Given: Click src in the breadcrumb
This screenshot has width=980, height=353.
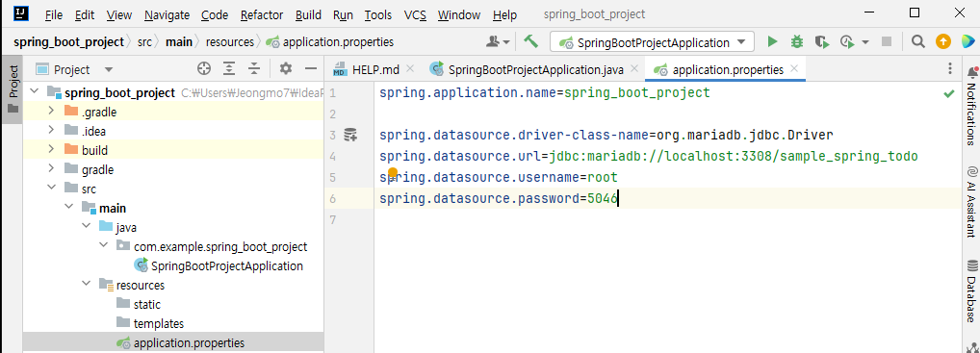Looking at the screenshot, I should [144, 42].
